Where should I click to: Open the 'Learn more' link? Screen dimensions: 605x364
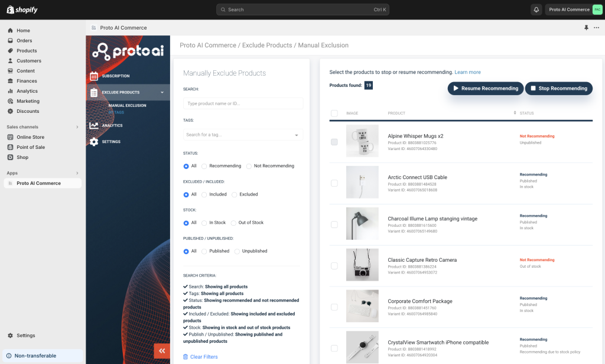tap(467, 71)
